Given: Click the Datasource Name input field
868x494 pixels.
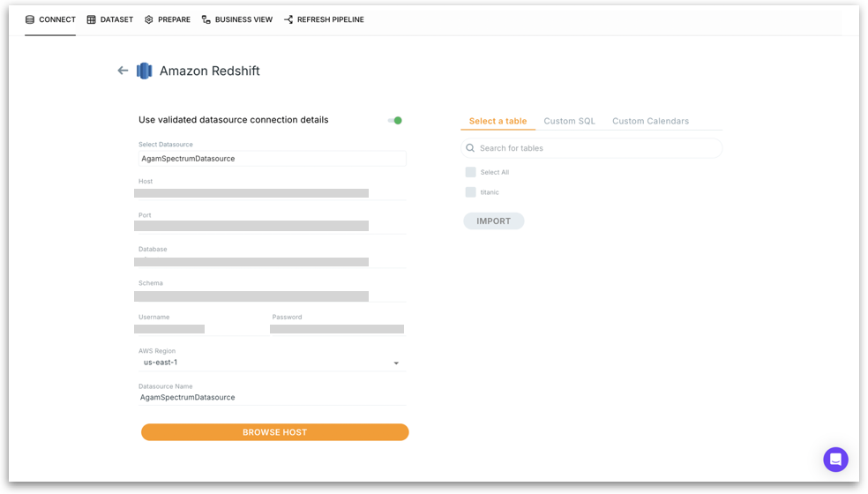Looking at the screenshot, I should tap(272, 397).
